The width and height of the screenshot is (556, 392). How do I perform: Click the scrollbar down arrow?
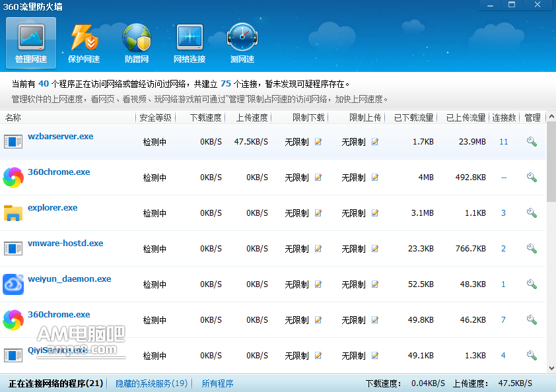(x=551, y=368)
